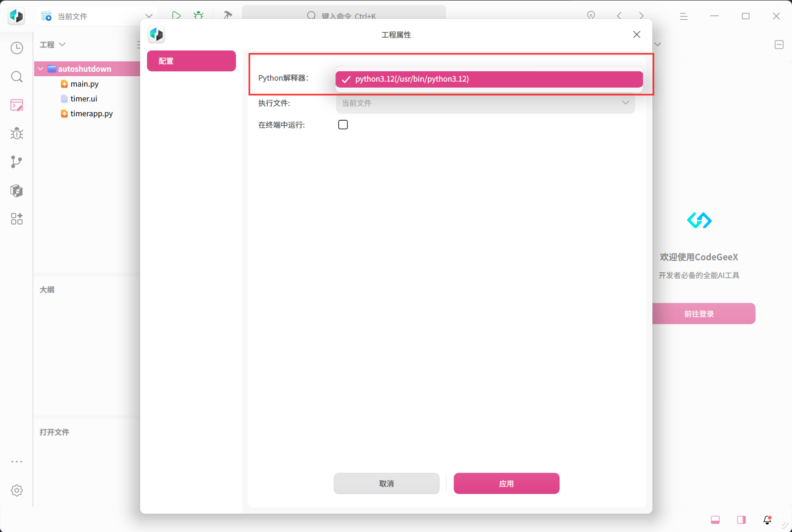Image resolution: width=792 pixels, height=532 pixels.
Task: Open the git branch sidebar icon
Action: [x=17, y=162]
